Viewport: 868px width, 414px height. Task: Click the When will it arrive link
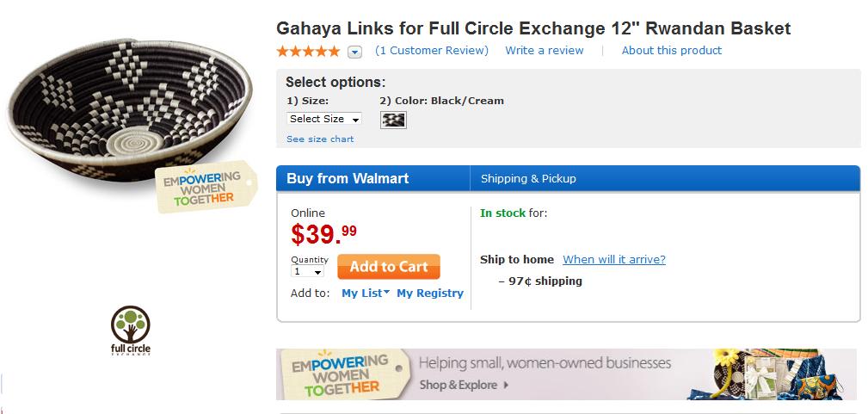pos(614,259)
